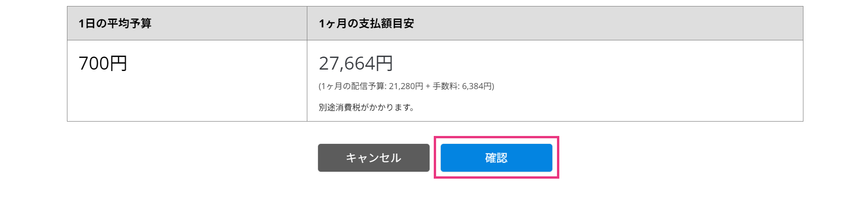The height and width of the screenshot is (200, 868).
Task: Click the plus sign between budget and fee
Action: pos(428,86)
